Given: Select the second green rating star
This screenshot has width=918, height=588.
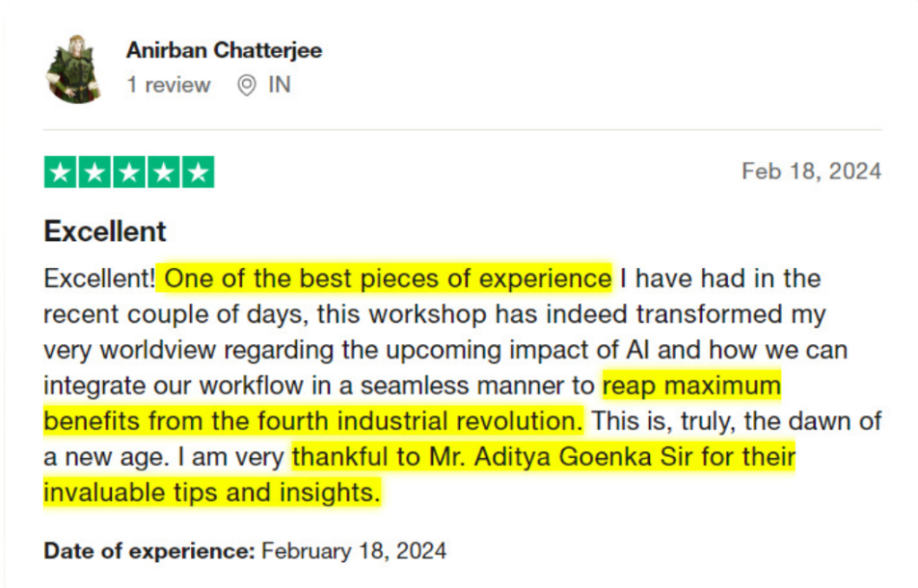Looking at the screenshot, I should point(95,172).
